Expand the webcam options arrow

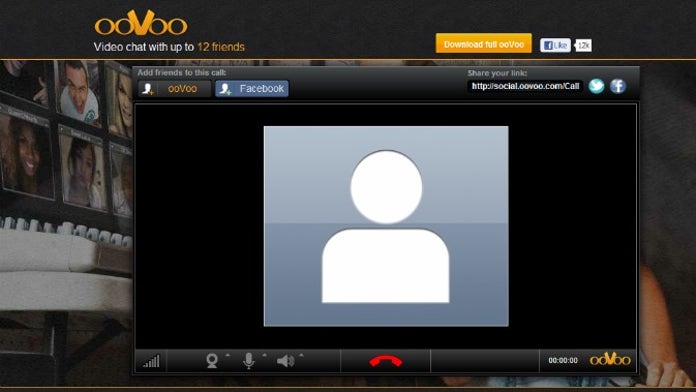click(228, 355)
